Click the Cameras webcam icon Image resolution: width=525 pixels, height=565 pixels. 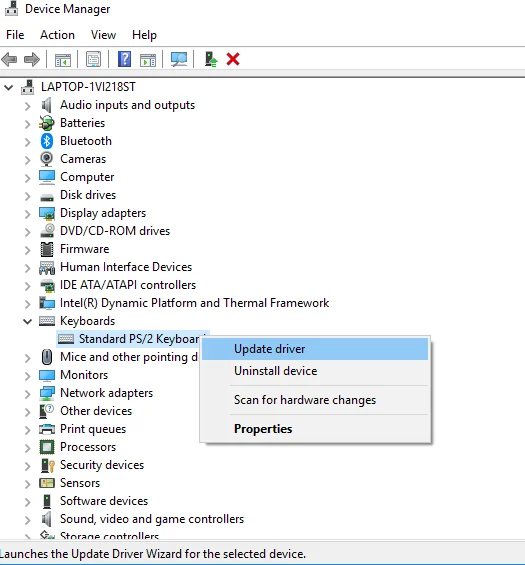[x=46, y=159]
